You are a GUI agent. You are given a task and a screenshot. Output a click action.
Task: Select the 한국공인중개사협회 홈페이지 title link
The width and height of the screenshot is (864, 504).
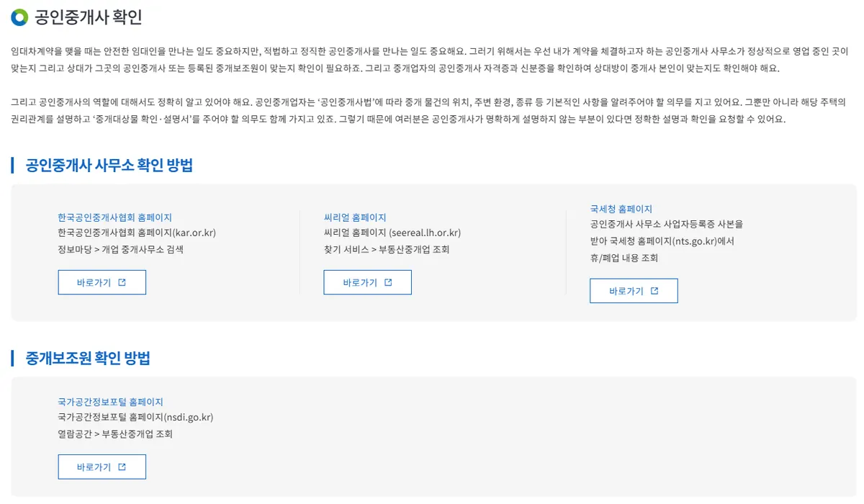tap(114, 217)
